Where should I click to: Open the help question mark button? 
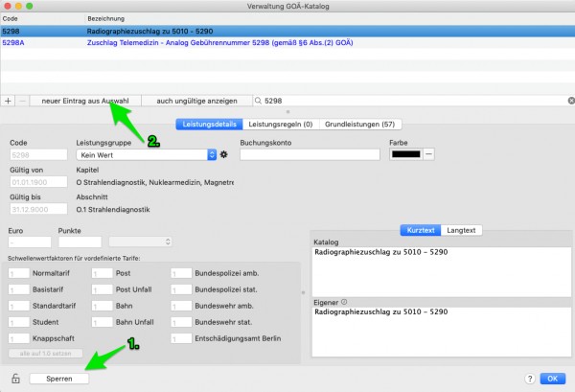pos(530,379)
